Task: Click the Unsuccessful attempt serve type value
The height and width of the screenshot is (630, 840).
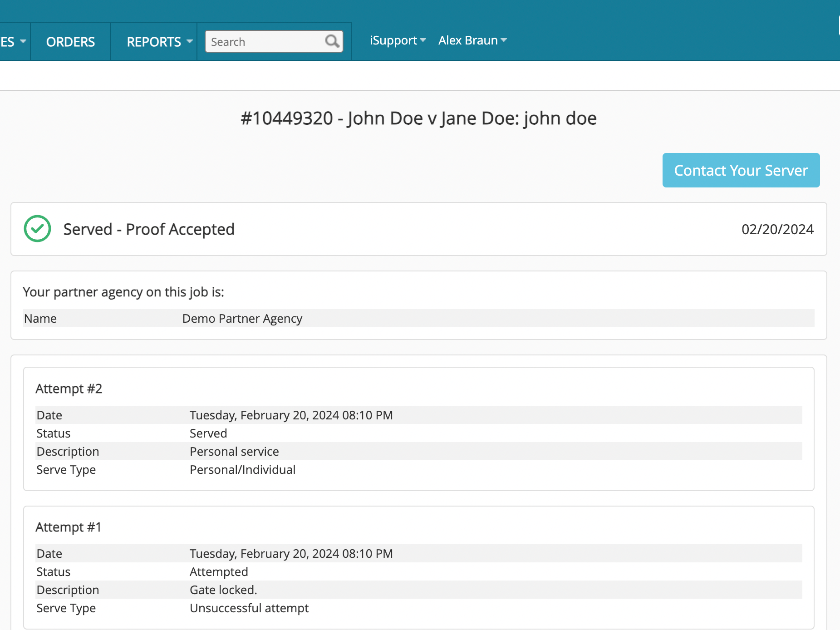Action: coord(249,608)
